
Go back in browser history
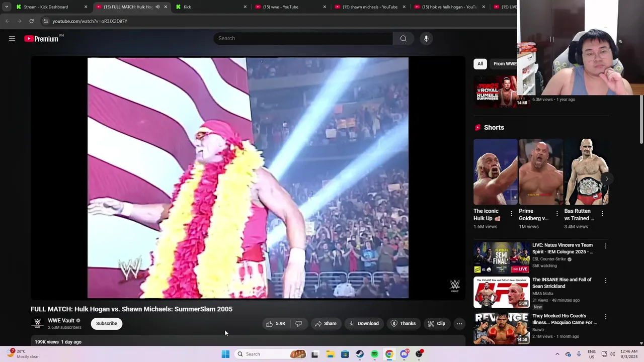(x=7, y=21)
